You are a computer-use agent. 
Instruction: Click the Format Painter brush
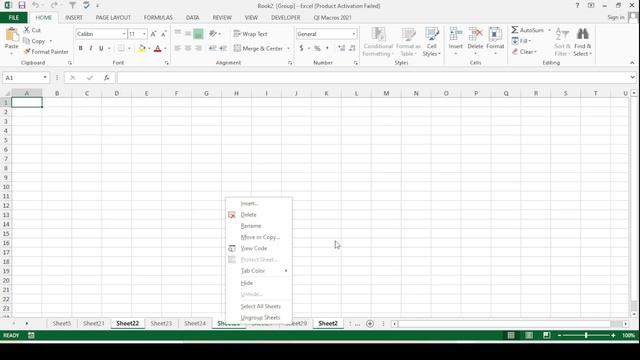click(27, 52)
